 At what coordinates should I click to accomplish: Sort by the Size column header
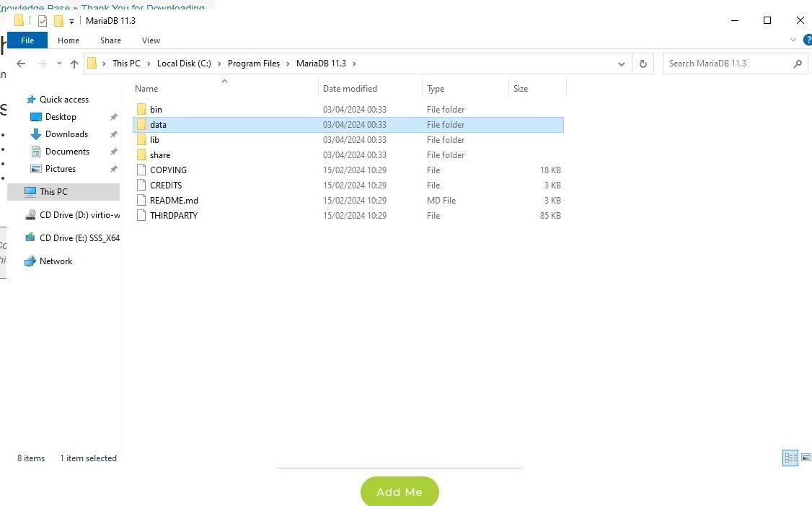tap(521, 89)
